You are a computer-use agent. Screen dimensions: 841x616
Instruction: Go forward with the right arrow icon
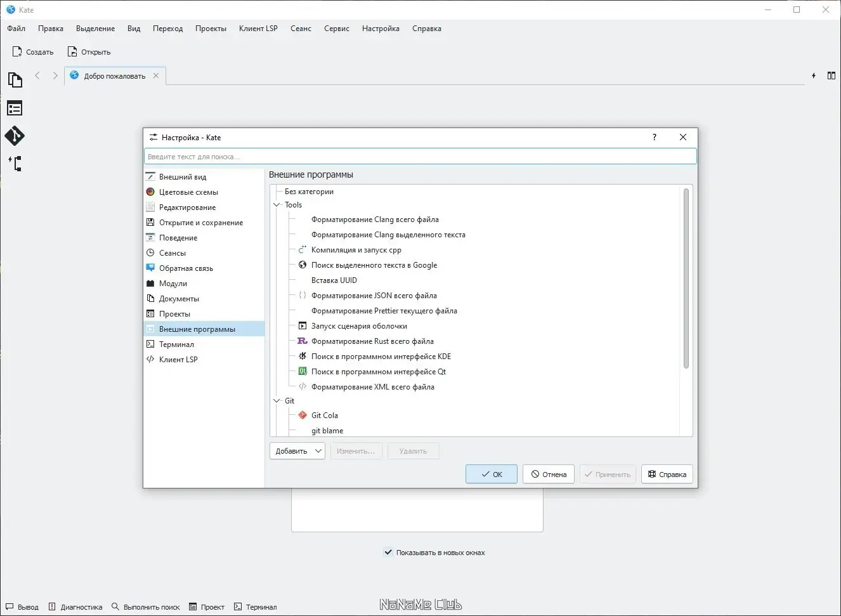click(55, 75)
